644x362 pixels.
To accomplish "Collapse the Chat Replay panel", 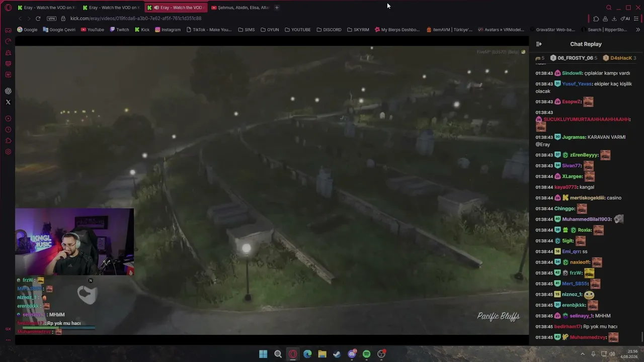I will pyautogui.click(x=539, y=44).
